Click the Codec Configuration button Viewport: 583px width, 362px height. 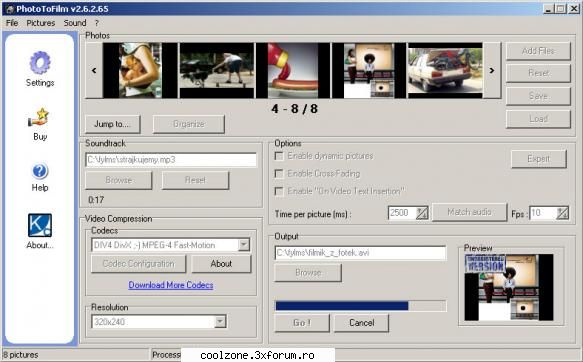coord(138,264)
